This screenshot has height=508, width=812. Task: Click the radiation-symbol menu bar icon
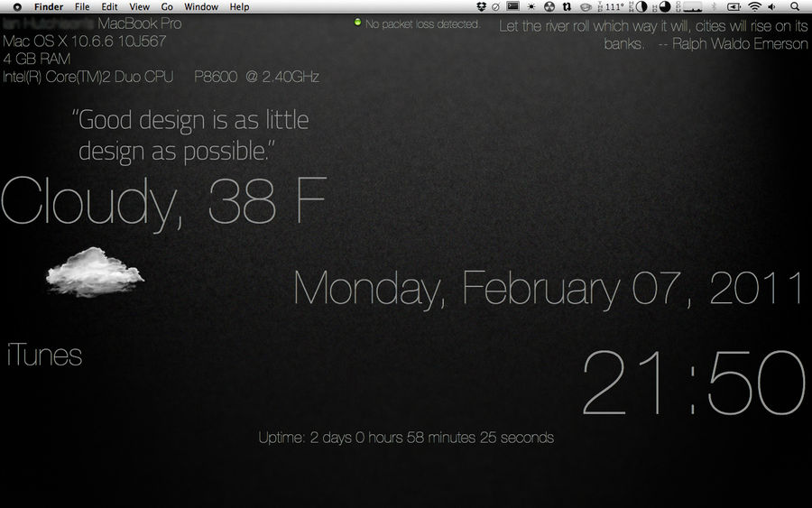[549, 6]
